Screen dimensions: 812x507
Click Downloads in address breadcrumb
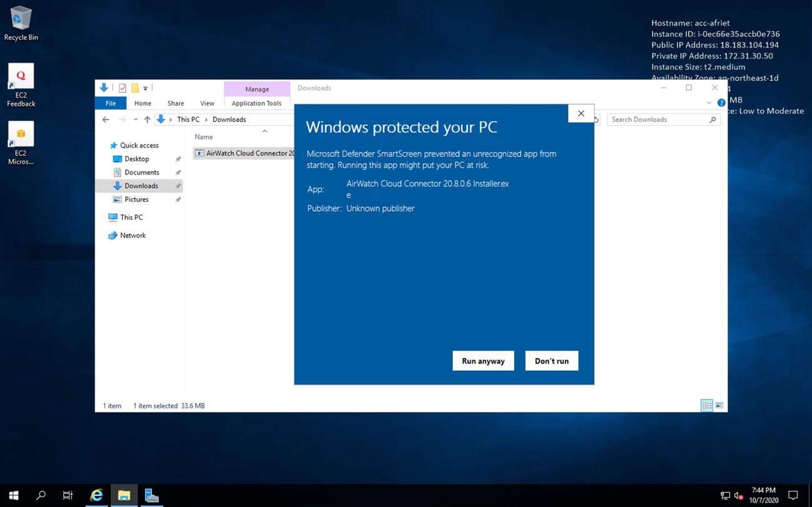pyautogui.click(x=229, y=119)
